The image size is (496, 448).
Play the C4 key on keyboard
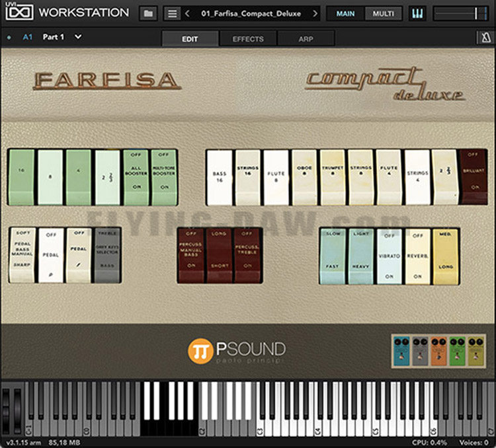[318, 428]
